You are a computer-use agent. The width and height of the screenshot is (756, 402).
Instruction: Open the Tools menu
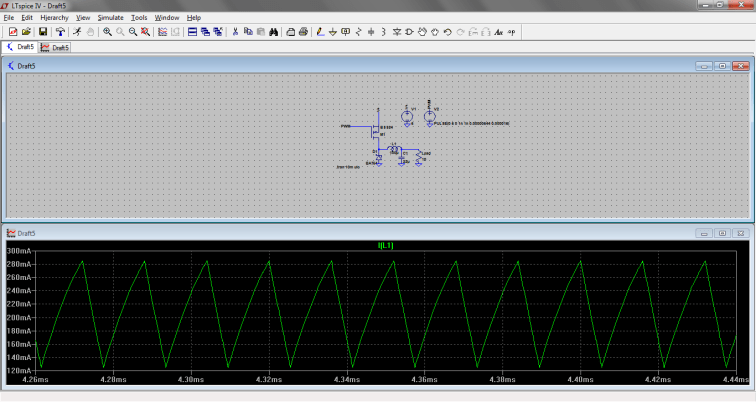[x=139, y=18]
